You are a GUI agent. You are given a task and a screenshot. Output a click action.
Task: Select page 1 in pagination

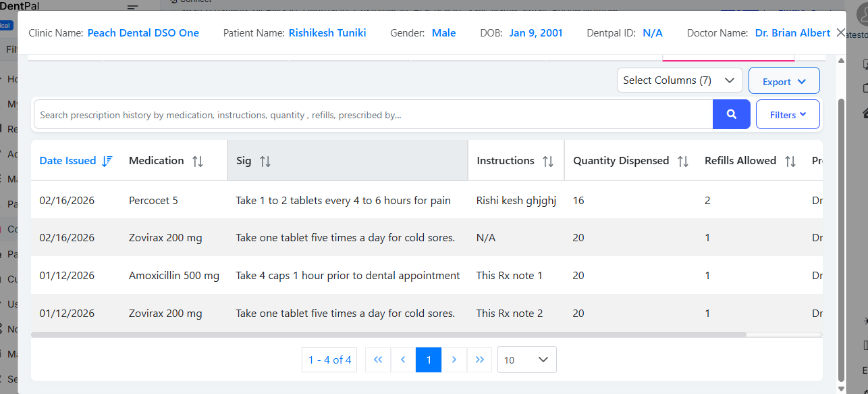(x=429, y=360)
